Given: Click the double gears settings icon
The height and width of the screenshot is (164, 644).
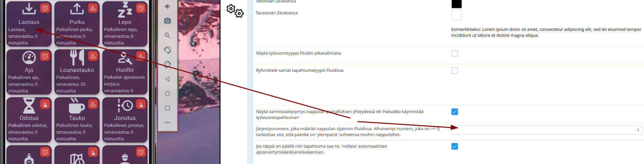Looking at the screenshot, I should click(235, 11).
